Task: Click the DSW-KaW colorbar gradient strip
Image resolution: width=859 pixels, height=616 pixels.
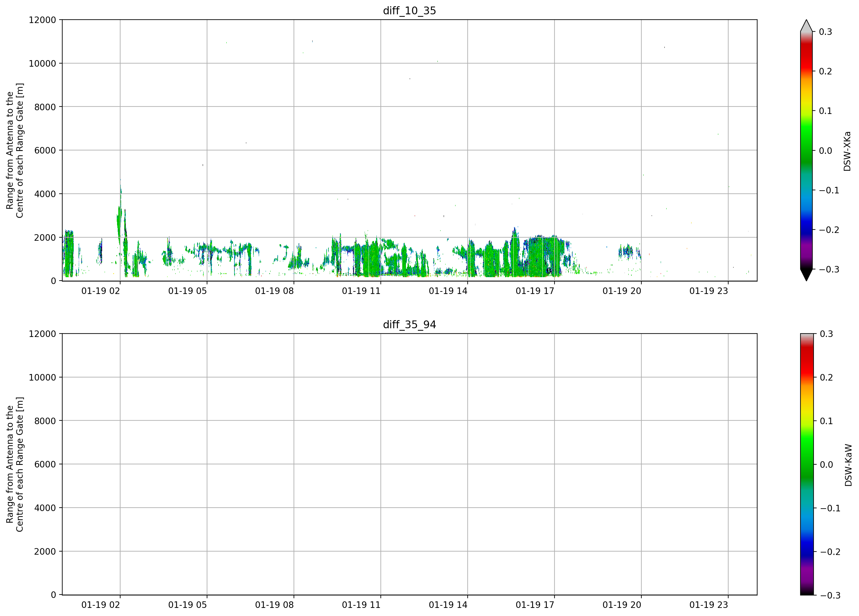Action: click(x=806, y=464)
